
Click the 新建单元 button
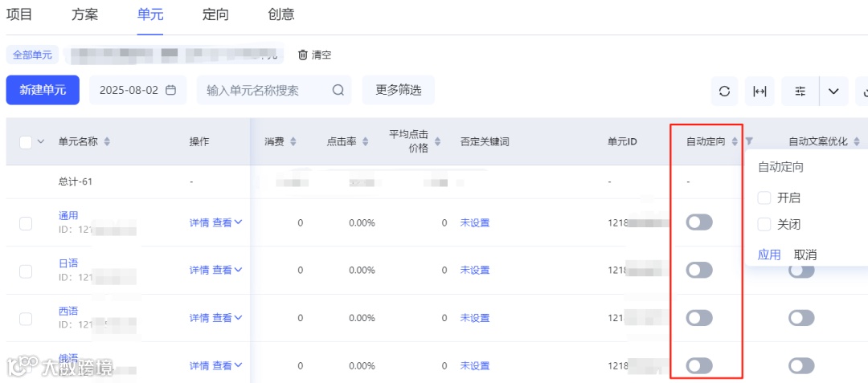[x=43, y=90]
